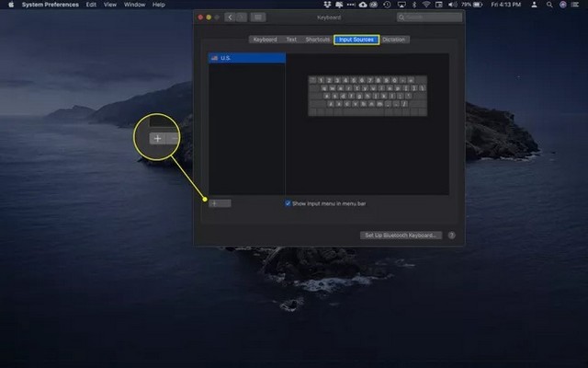Open Notification Center icon
This screenshot has height=368, width=588.
coord(576,5)
